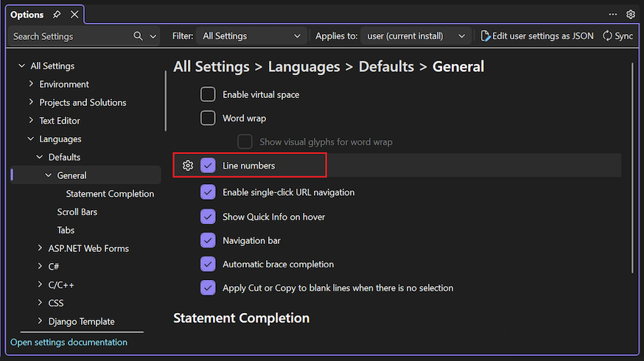Expand Projects and Solutions node
644x361 pixels.
click(x=31, y=102)
